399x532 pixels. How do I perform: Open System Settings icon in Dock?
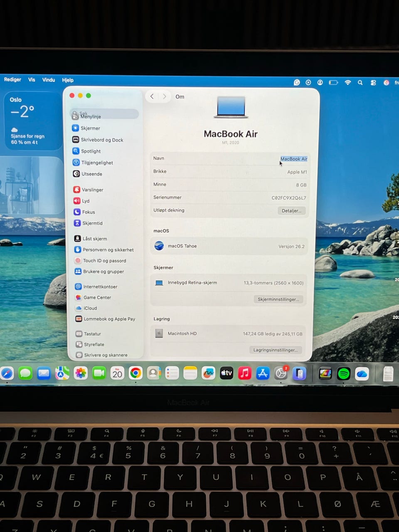coord(281,373)
